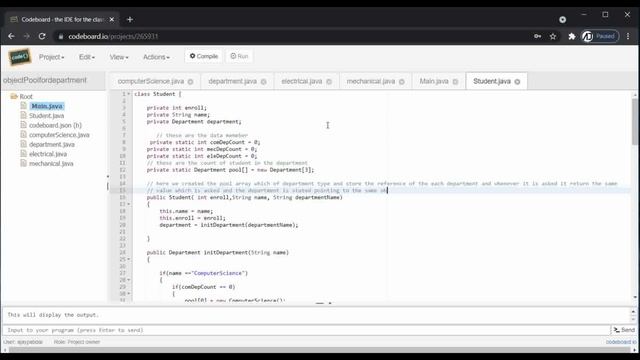640x360 pixels.
Task: Go back in browser
Action: tap(11, 36)
